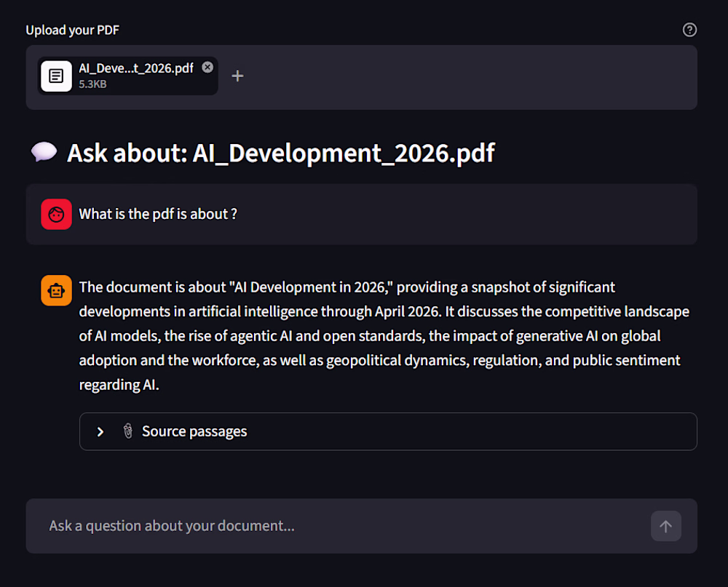Click the user message 'What is the pdf is about ?'
Image resolution: width=728 pixels, height=587 pixels.
click(x=158, y=214)
